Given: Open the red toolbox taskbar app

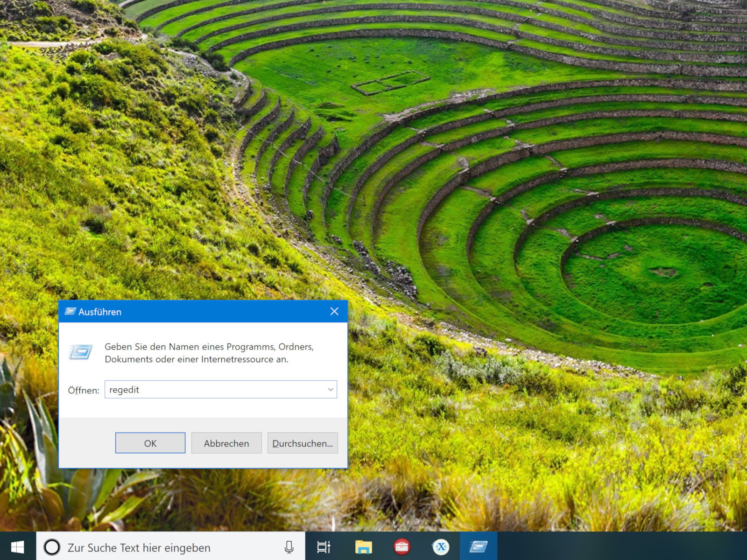Looking at the screenshot, I should [x=402, y=547].
